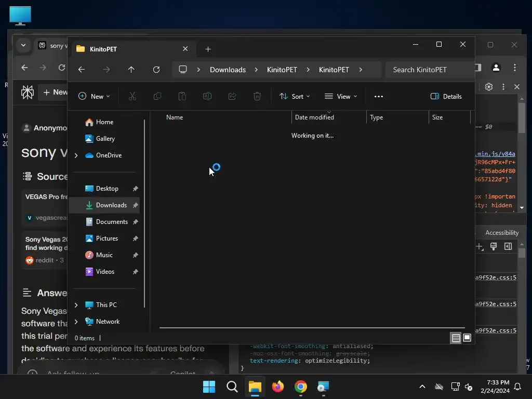
Task: Click the Rename toolbar icon
Action: [207, 96]
